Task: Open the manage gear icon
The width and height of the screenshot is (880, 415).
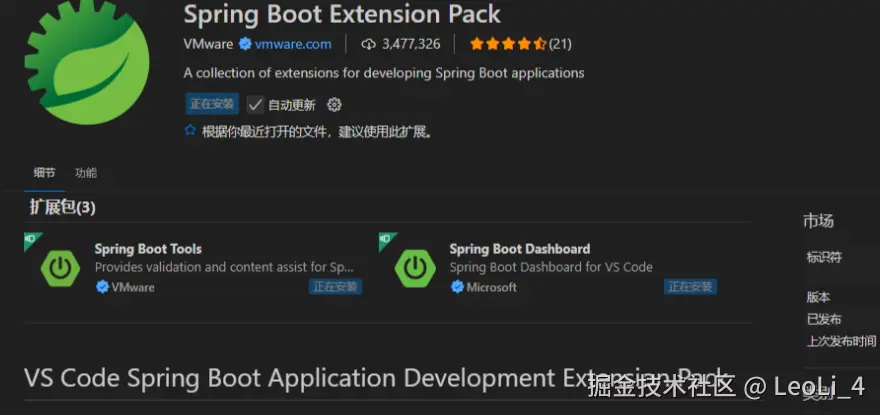Action: pyautogui.click(x=334, y=104)
